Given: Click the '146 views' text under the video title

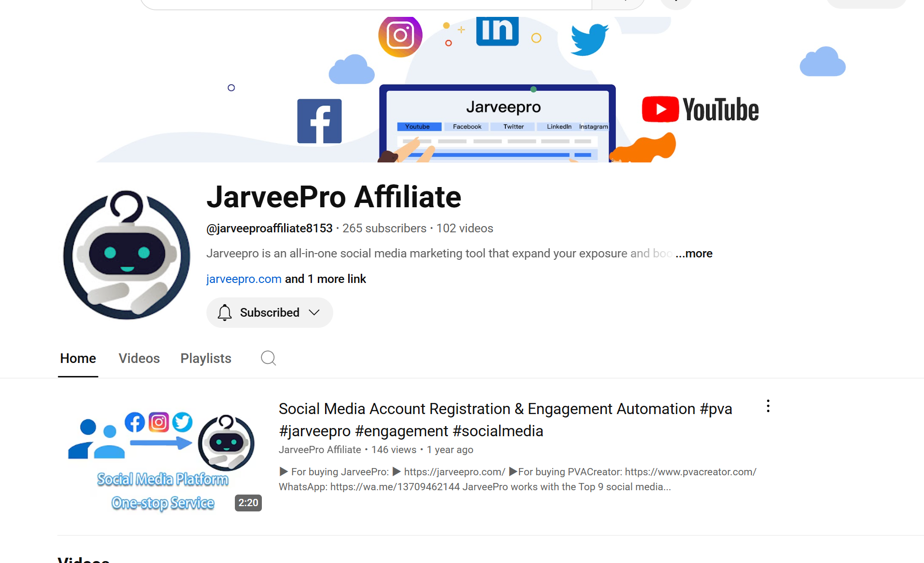Looking at the screenshot, I should tap(394, 449).
